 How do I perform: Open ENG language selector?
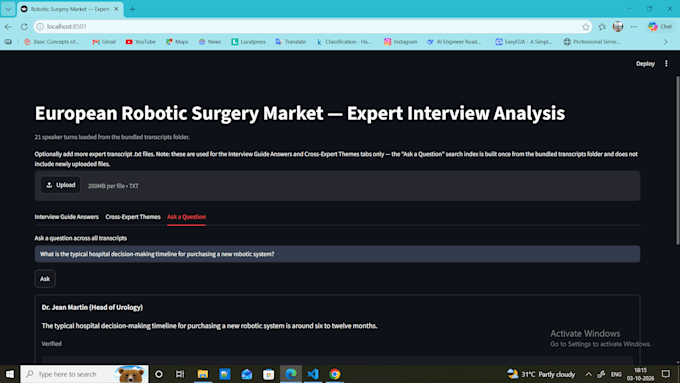coord(616,374)
